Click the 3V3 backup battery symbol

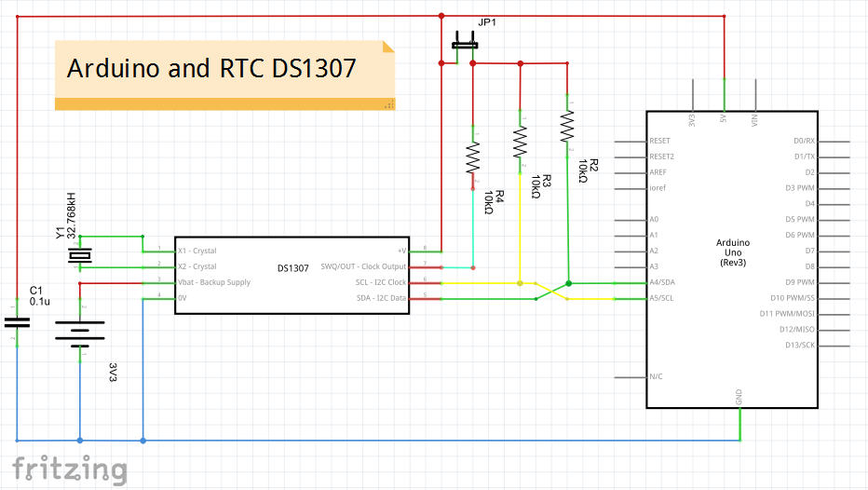pyautogui.click(x=80, y=332)
